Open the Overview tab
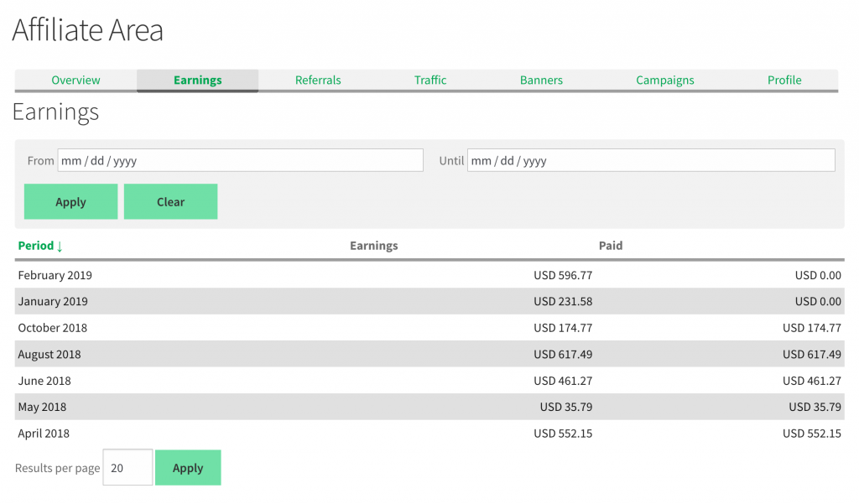The image size is (859, 504). point(75,80)
